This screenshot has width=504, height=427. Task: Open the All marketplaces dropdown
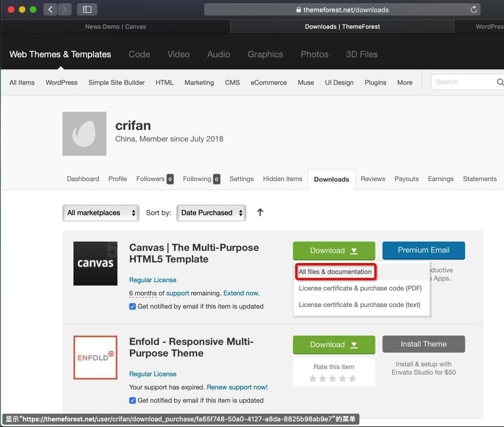tap(101, 213)
